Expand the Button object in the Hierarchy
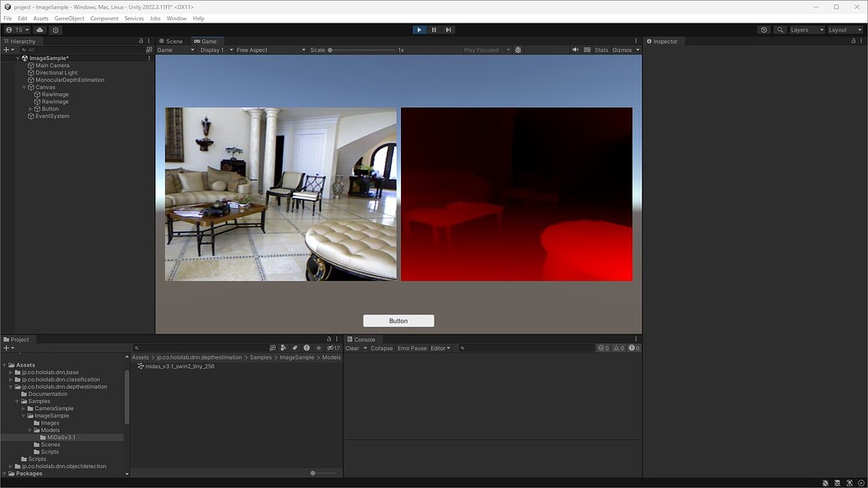 pos(29,108)
